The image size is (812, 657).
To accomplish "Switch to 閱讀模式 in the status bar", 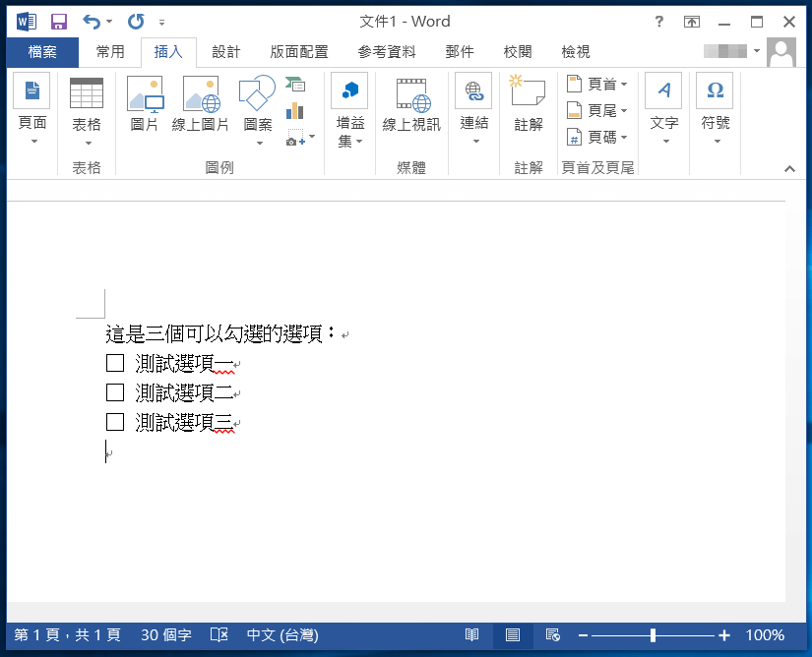I will click(x=472, y=634).
